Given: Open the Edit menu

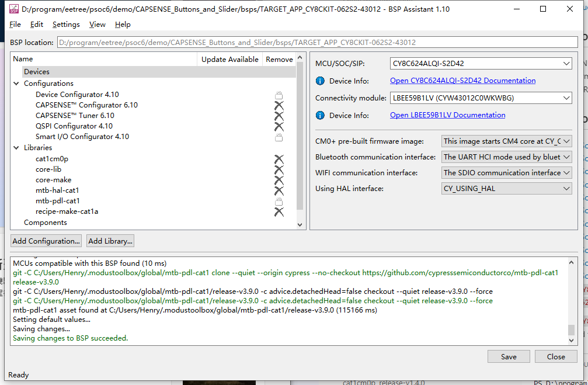Looking at the screenshot, I should pos(37,25).
